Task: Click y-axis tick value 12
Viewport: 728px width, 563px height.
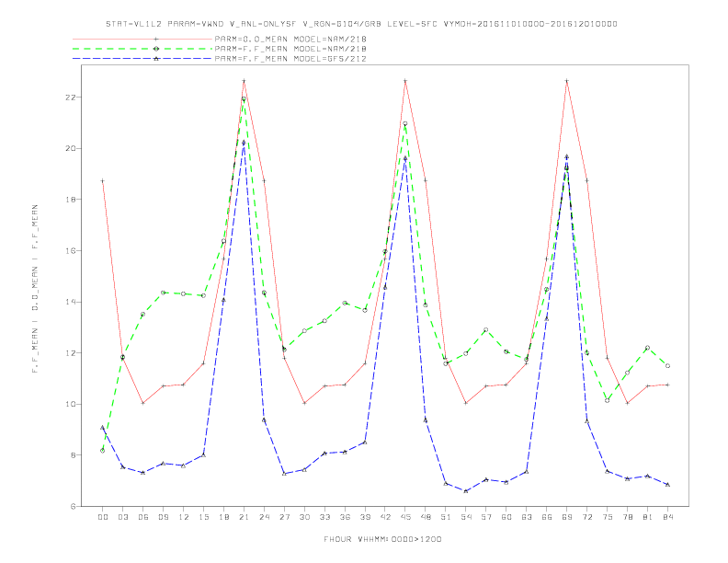Action: 70,353
